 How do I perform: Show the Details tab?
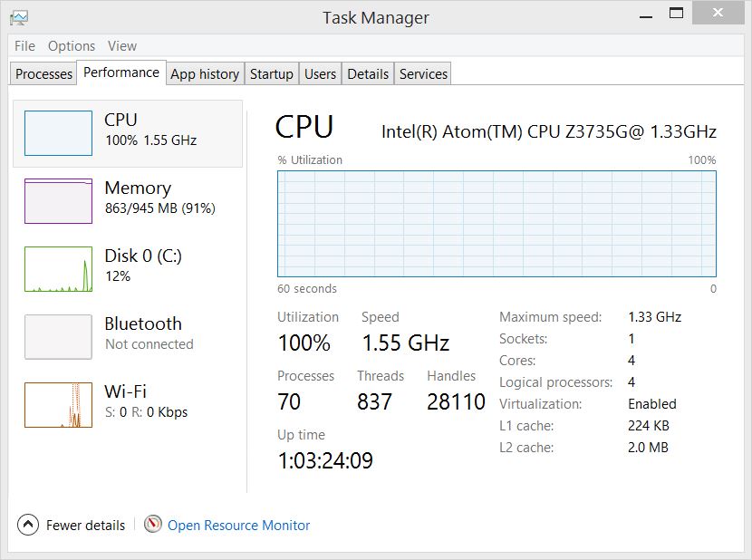[368, 74]
